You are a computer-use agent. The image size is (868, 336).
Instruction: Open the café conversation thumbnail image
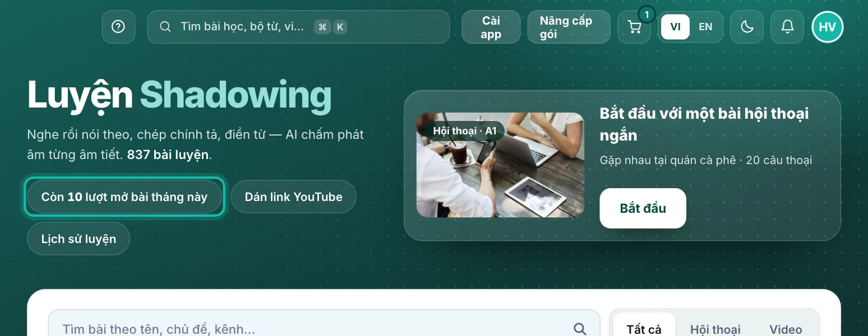tap(500, 165)
